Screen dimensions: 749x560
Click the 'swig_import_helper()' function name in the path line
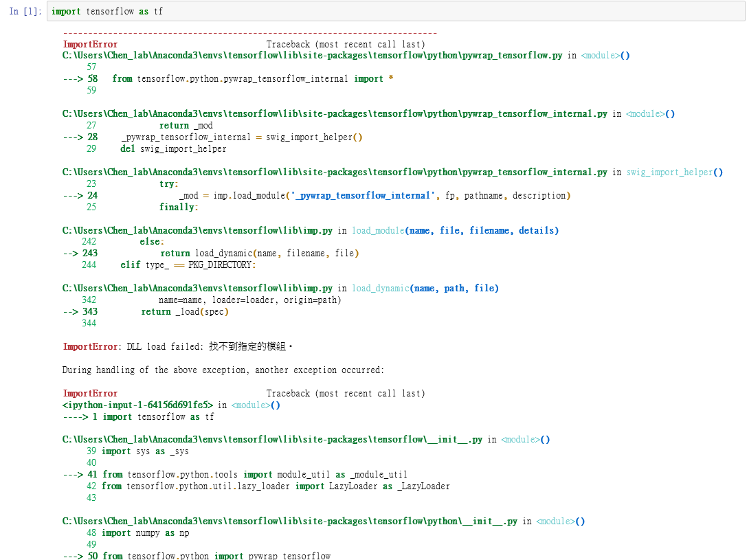(x=675, y=172)
